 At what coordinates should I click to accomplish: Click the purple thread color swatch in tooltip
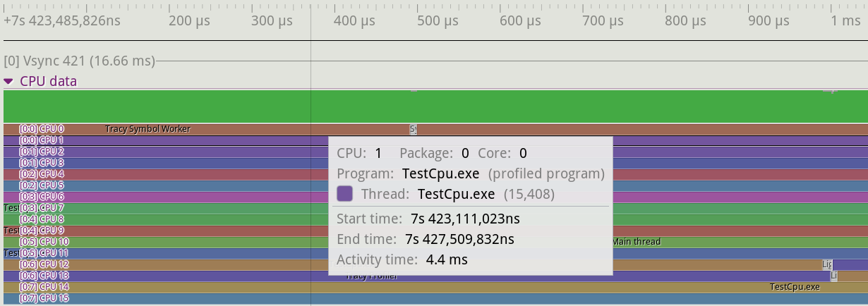345,194
